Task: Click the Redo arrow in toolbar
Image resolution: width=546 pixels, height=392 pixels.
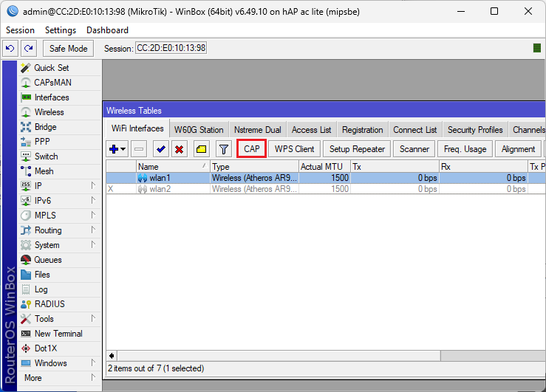Action: (x=29, y=48)
